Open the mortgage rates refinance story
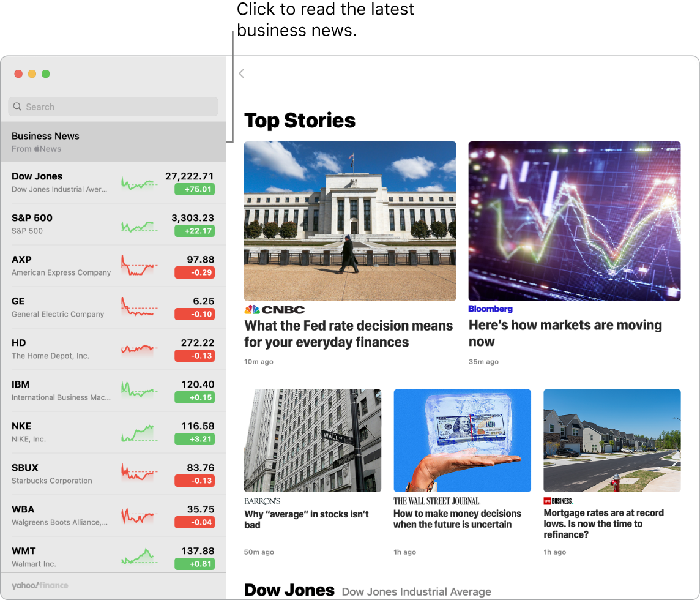This screenshot has height=600, width=700. (x=604, y=523)
